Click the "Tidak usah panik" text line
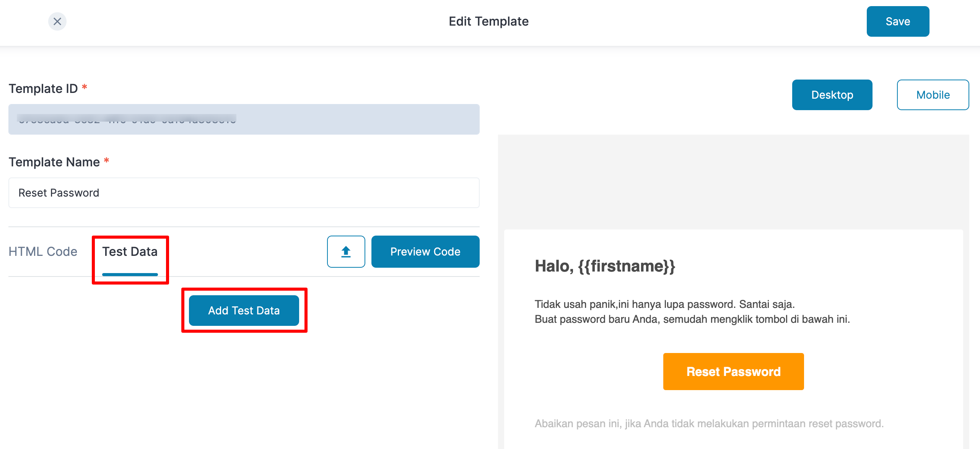This screenshot has height=449, width=980. 664,304
